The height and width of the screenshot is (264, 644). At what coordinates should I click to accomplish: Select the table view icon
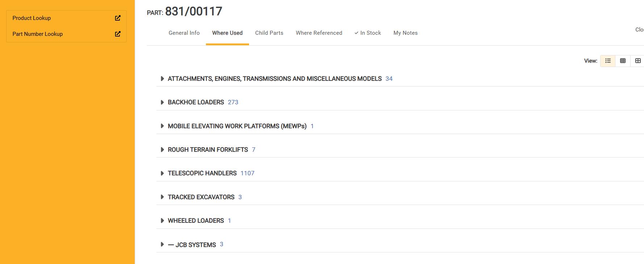tap(623, 61)
